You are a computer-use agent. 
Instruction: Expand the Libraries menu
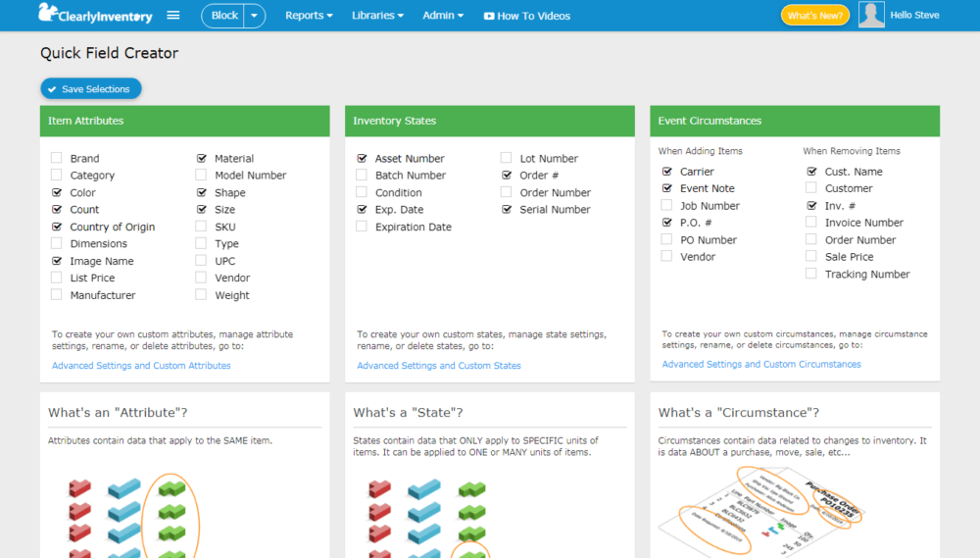point(377,16)
